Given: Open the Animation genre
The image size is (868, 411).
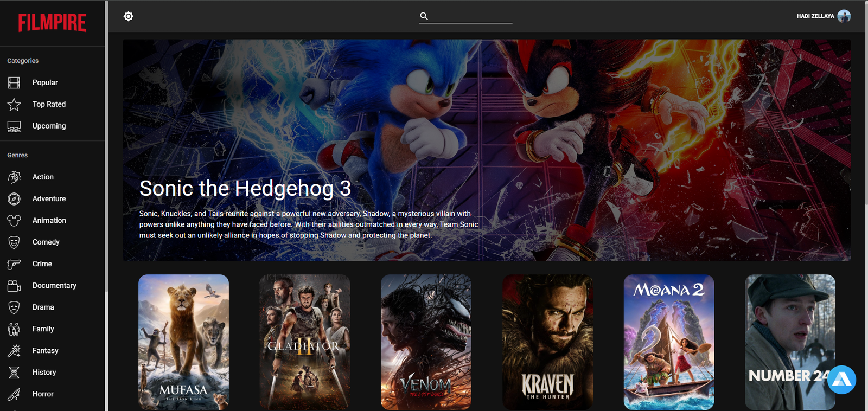Looking at the screenshot, I should [49, 220].
